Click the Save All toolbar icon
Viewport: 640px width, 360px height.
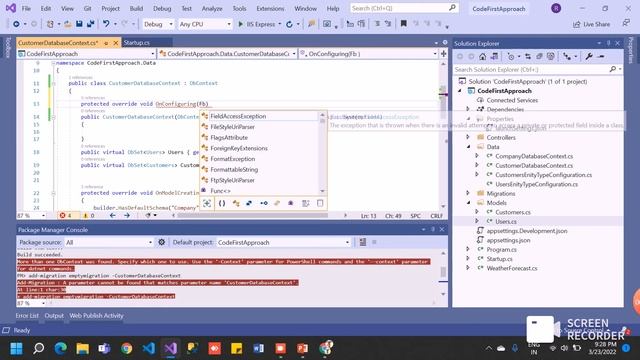(90, 24)
